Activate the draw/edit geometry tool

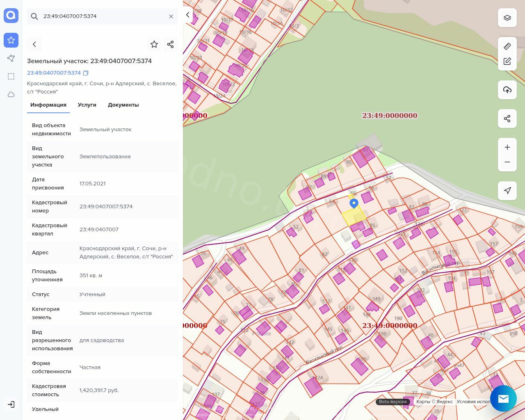point(507,61)
